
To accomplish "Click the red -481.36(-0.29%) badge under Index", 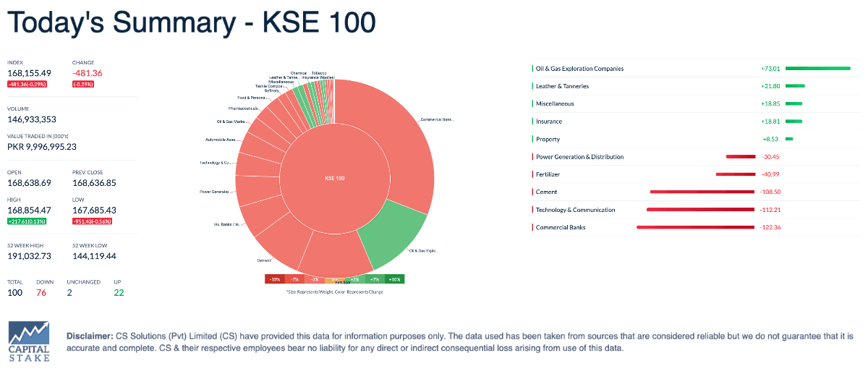I will point(27,85).
